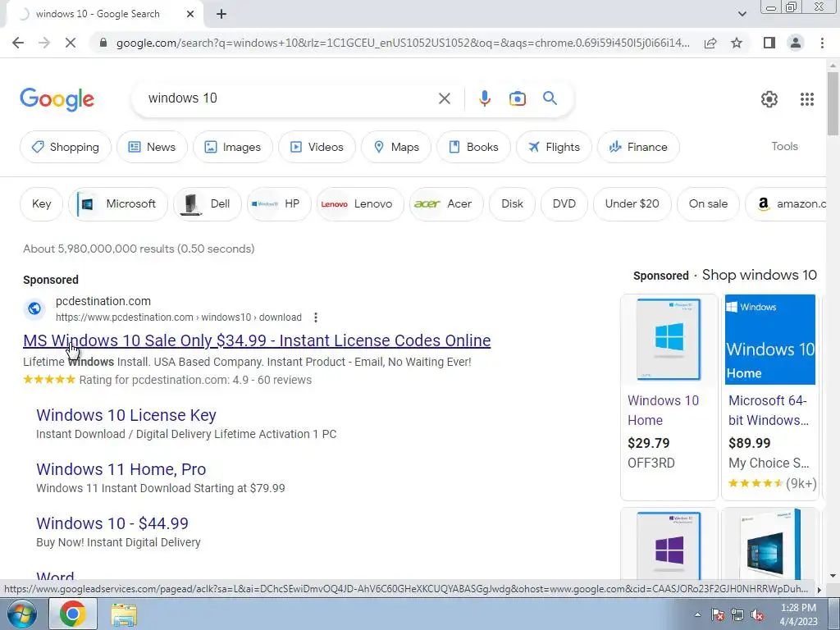840x630 pixels.
Task: Filter results by Dell chip
Action: tap(208, 204)
